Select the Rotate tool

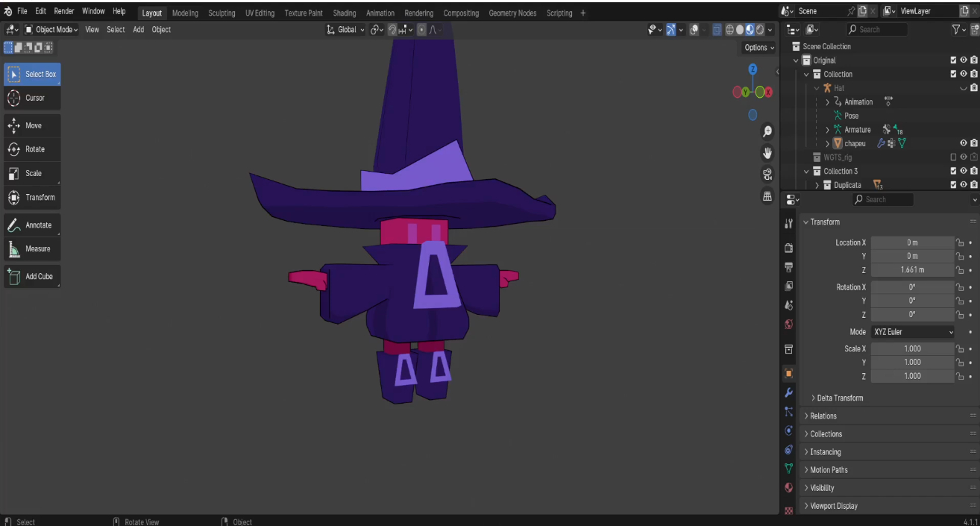pyautogui.click(x=32, y=149)
